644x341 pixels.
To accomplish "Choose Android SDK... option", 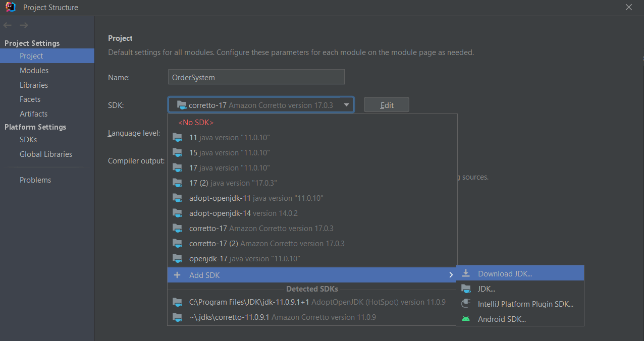I will point(520,319).
